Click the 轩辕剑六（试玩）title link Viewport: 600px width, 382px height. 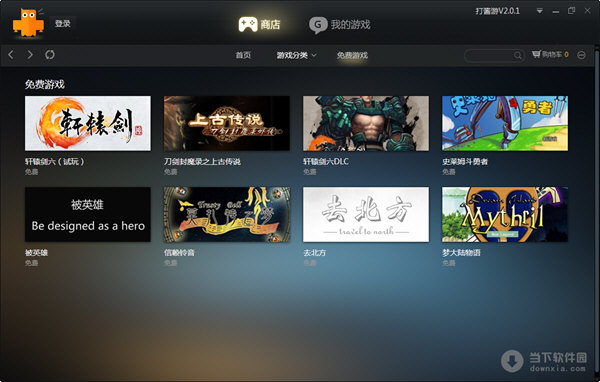click(x=54, y=162)
